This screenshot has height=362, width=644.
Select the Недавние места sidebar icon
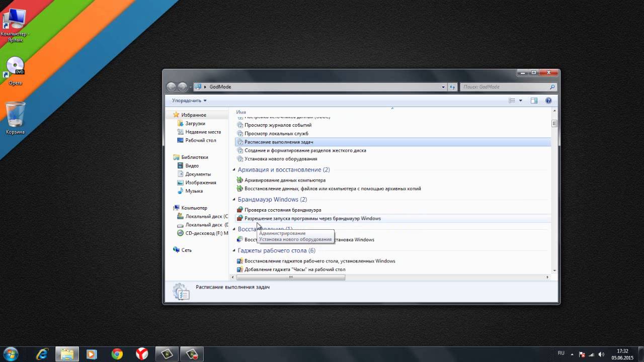(181, 132)
